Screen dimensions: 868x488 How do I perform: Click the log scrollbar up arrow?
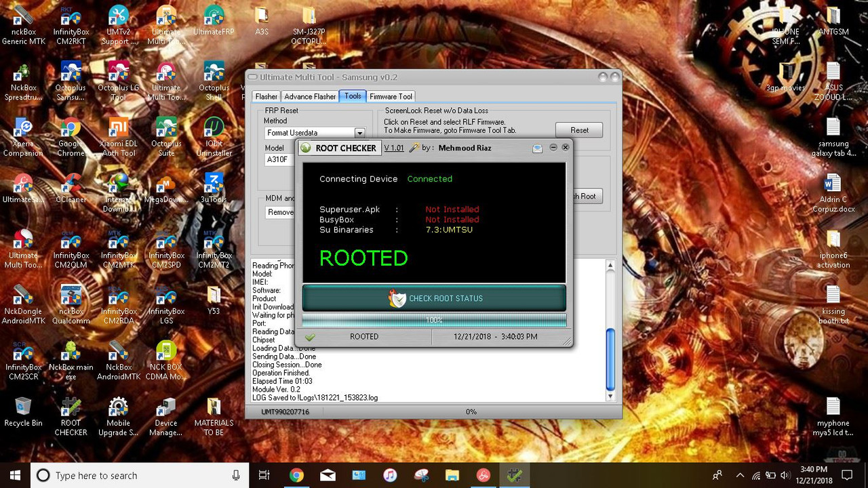coord(610,265)
